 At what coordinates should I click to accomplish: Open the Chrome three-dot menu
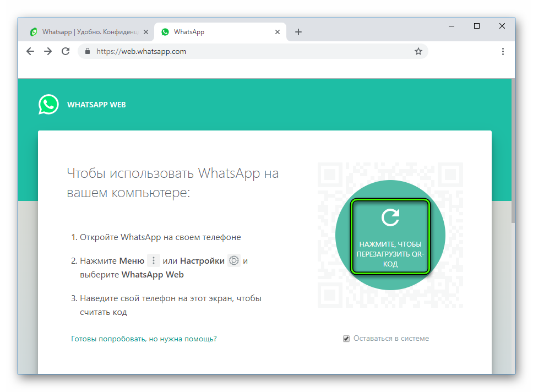503,51
